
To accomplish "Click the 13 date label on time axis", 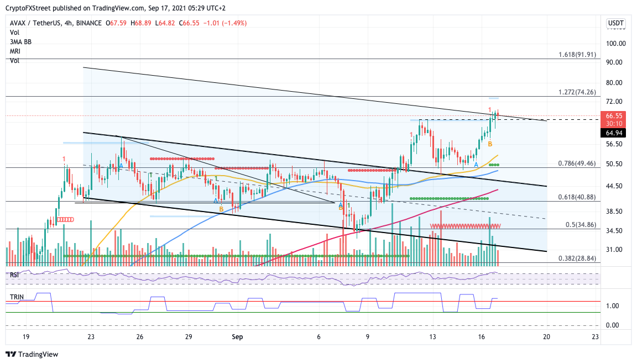I will (x=433, y=337).
